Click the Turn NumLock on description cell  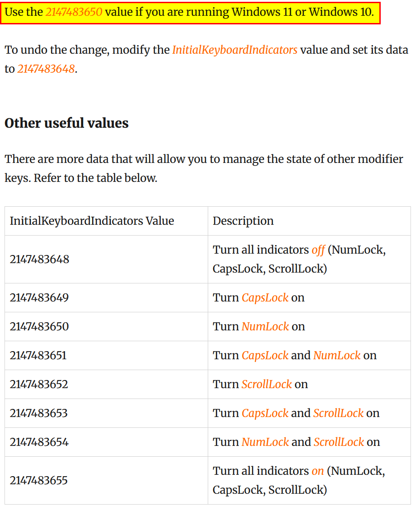tap(309, 327)
